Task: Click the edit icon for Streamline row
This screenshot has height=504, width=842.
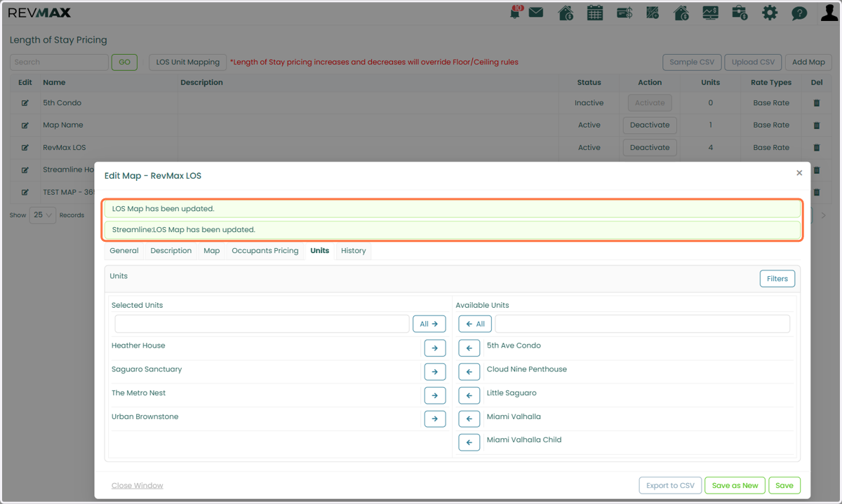Action: [25, 170]
